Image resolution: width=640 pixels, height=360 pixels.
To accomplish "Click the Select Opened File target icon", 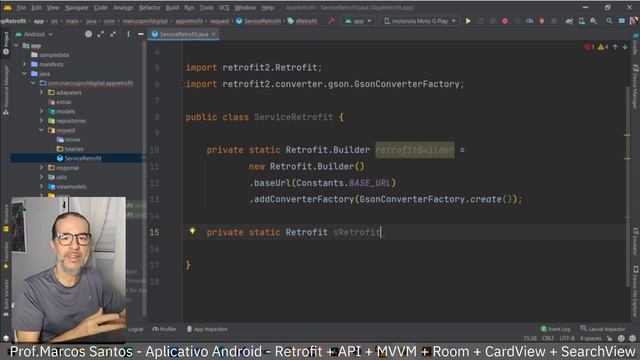I will [88, 34].
